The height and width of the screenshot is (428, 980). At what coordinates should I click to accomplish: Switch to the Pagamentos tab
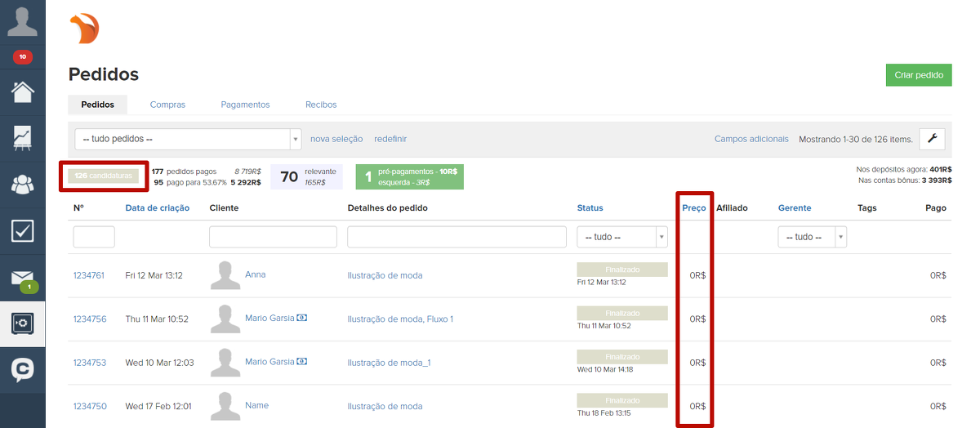245,105
